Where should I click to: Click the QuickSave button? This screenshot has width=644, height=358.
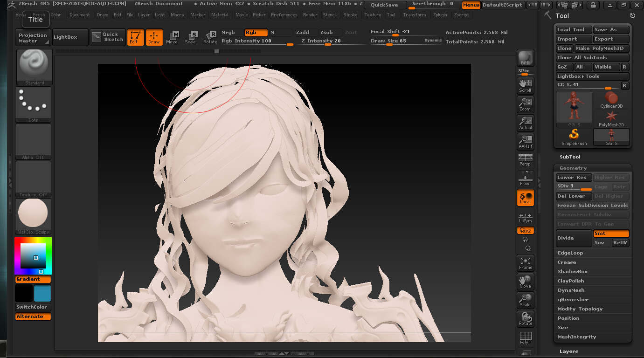click(x=385, y=5)
